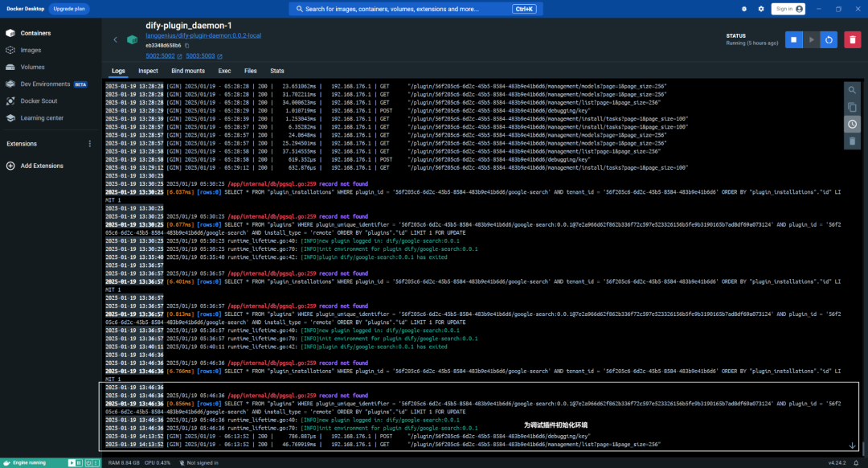
Task: Open the Bind mounts tab
Action: tap(187, 71)
